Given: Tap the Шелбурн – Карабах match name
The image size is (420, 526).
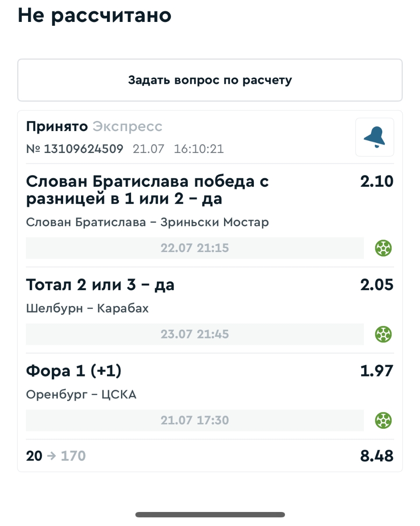Looking at the screenshot, I should (x=87, y=309).
